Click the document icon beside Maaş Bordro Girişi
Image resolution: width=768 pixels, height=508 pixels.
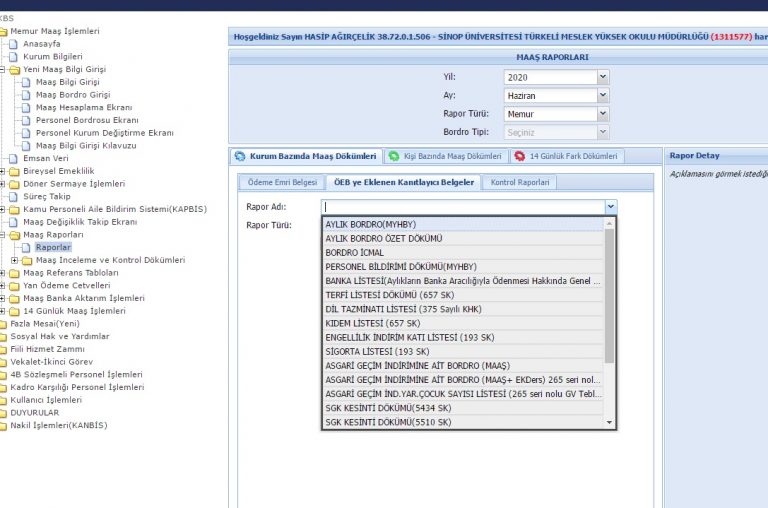(26, 94)
